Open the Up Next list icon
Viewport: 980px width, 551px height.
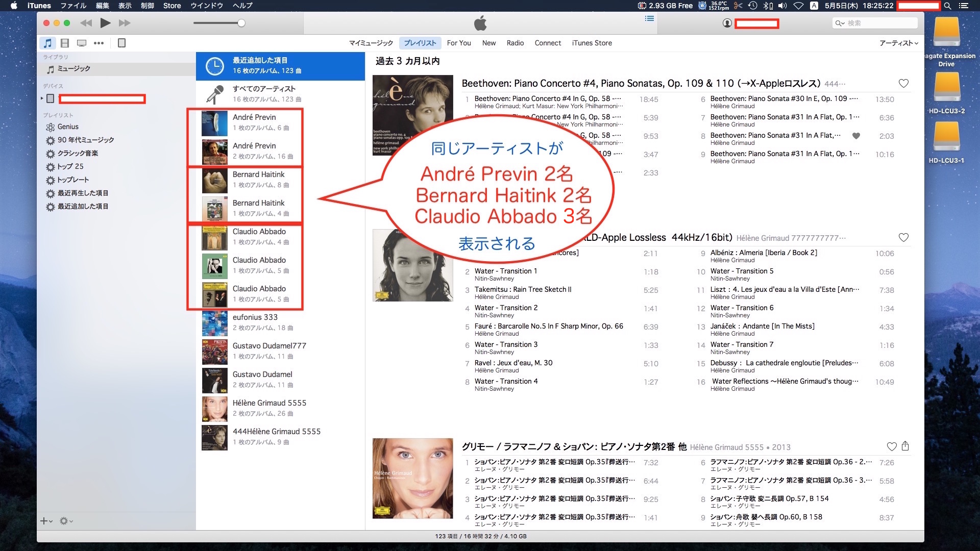(649, 18)
